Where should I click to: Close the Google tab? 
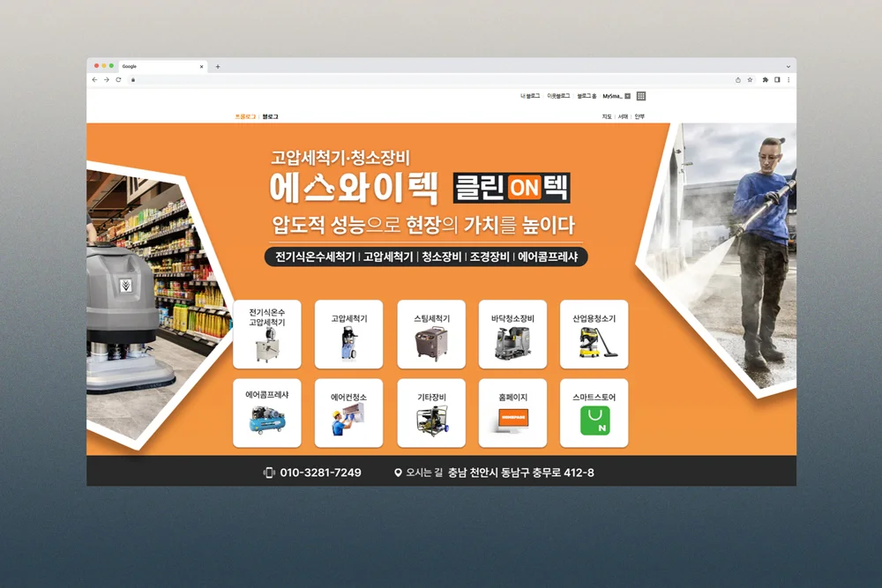click(201, 66)
